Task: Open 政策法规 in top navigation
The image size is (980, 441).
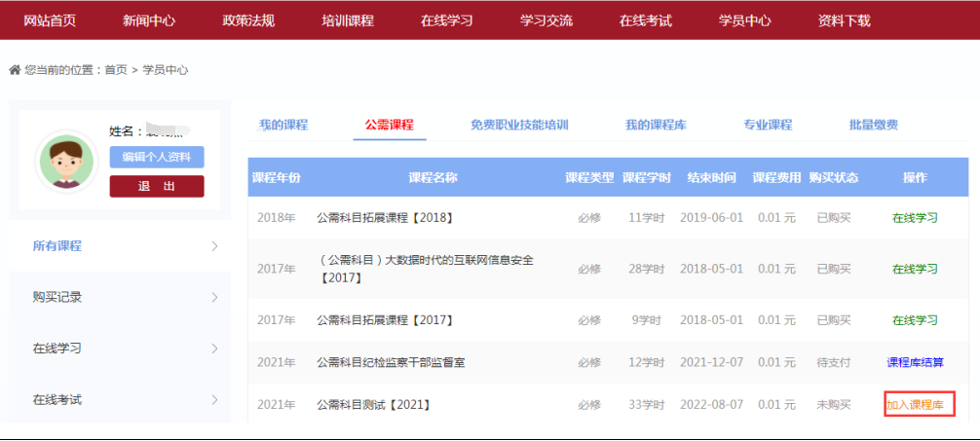Action: (248, 20)
